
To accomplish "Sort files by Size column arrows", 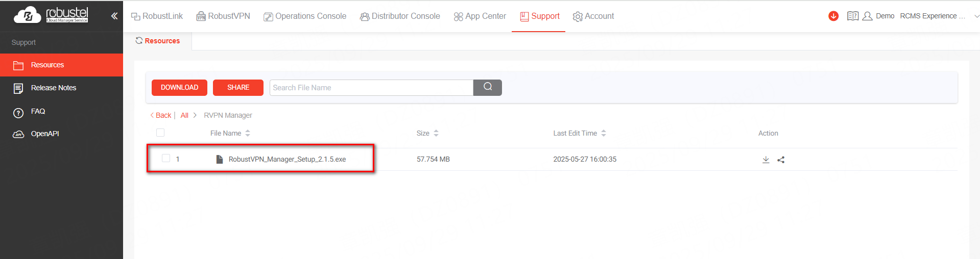I will [436, 133].
